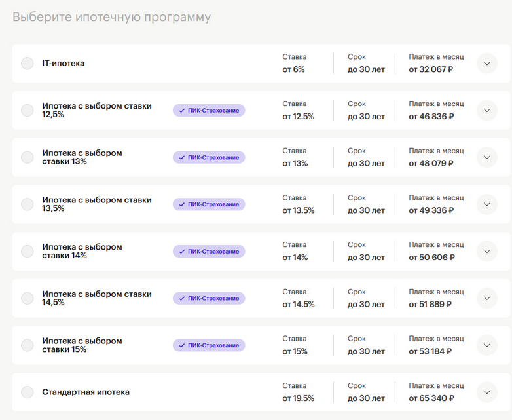Click the ПИК-Страхование checkmark badge on the 15% row
512x420 pixels.
(x=209, y=345)
